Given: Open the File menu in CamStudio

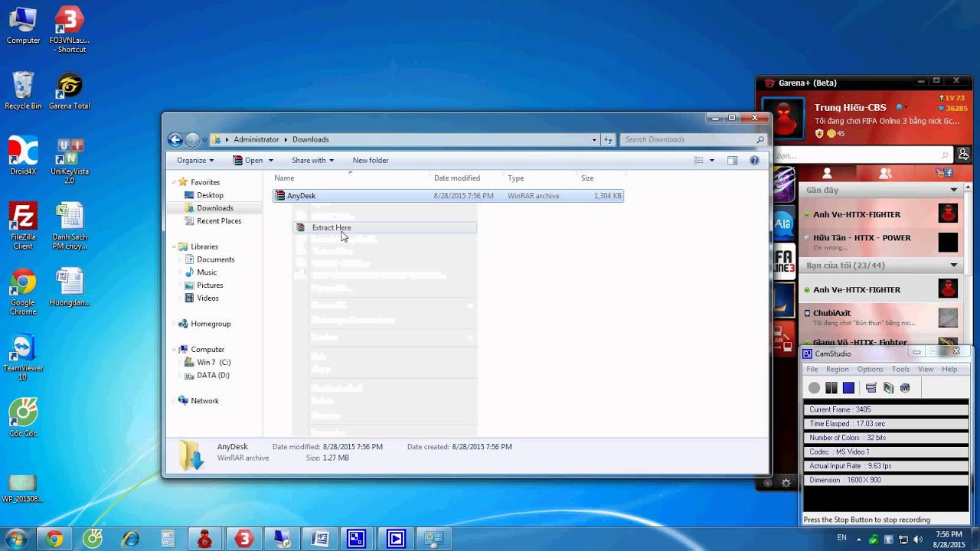Looking at the screenshot, I should pos(812,369).
